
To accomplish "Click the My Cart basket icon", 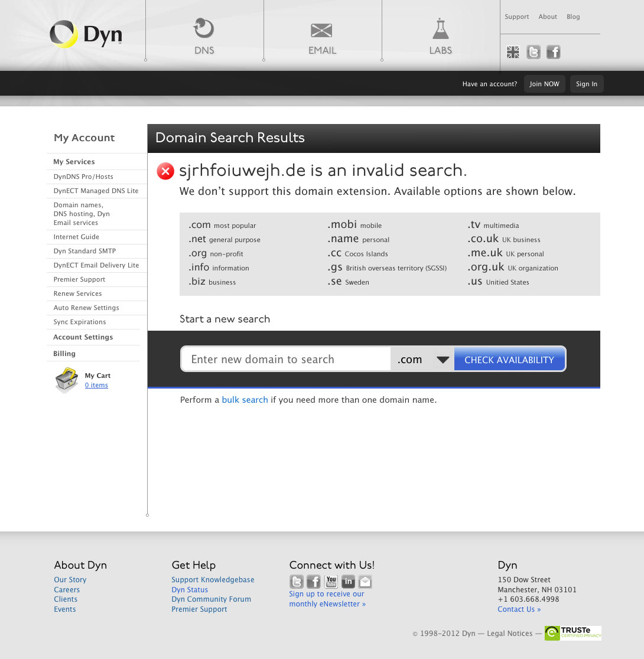I will pyautogui.click(x=67, y=380).
